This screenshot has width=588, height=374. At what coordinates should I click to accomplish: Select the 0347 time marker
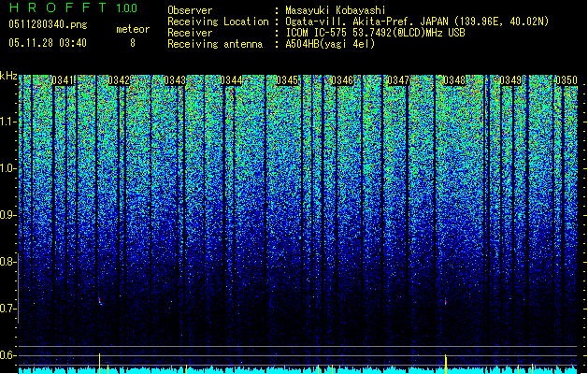(398, 80)
